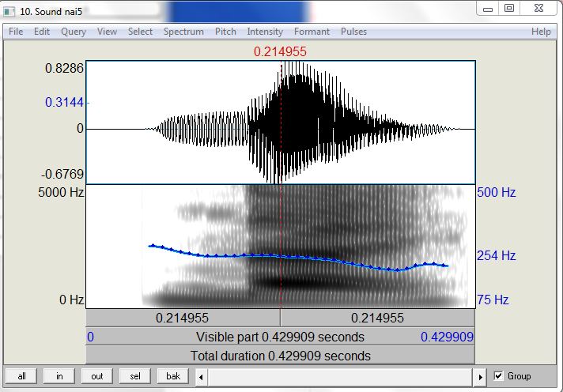Open the File menu

click(16, 32)
